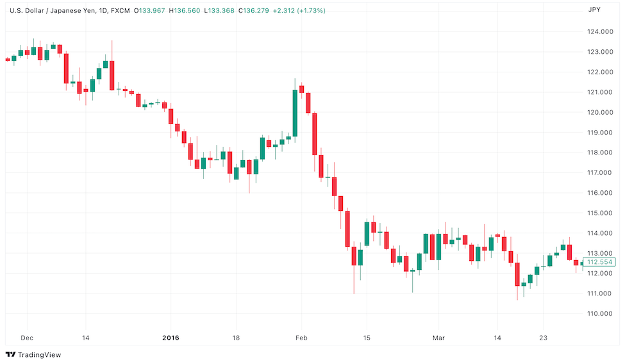Screen dimensions: 625x364
Task: Click the 110.000 price axis label
Action: (601, 313)
